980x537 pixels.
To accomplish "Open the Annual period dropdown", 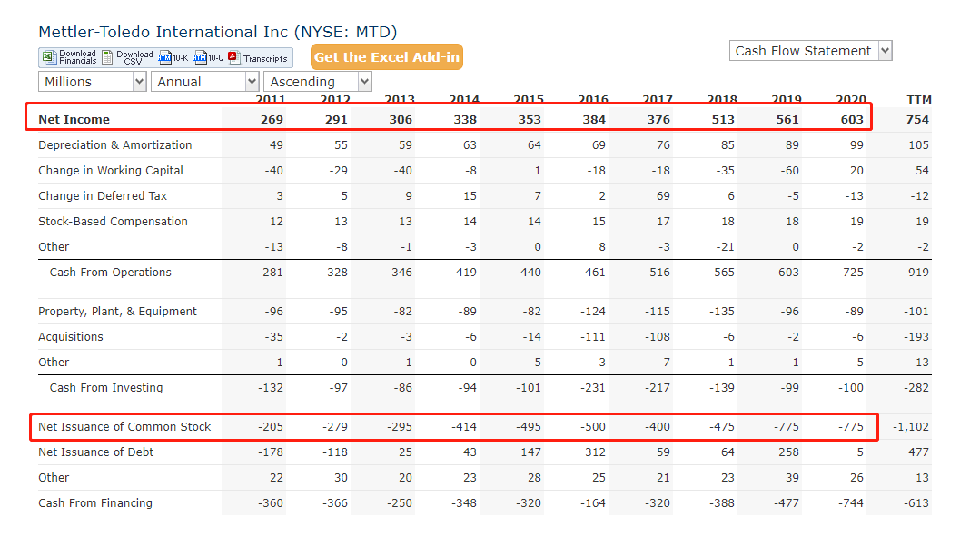I will tap(205, 81).
